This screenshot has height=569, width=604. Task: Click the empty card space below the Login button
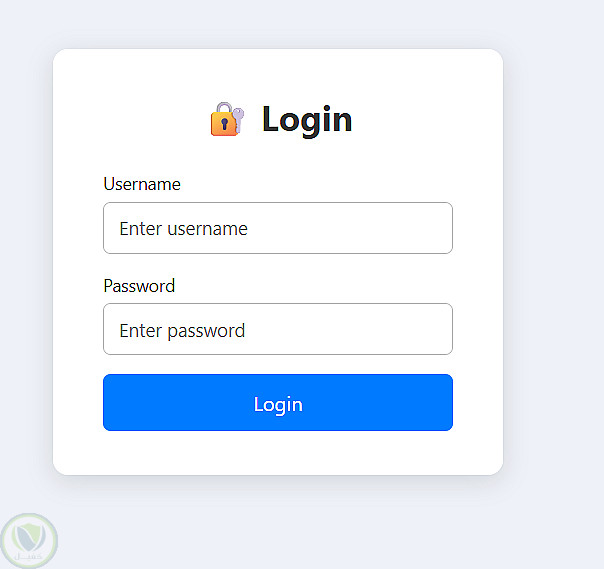(x=278, y=453)
